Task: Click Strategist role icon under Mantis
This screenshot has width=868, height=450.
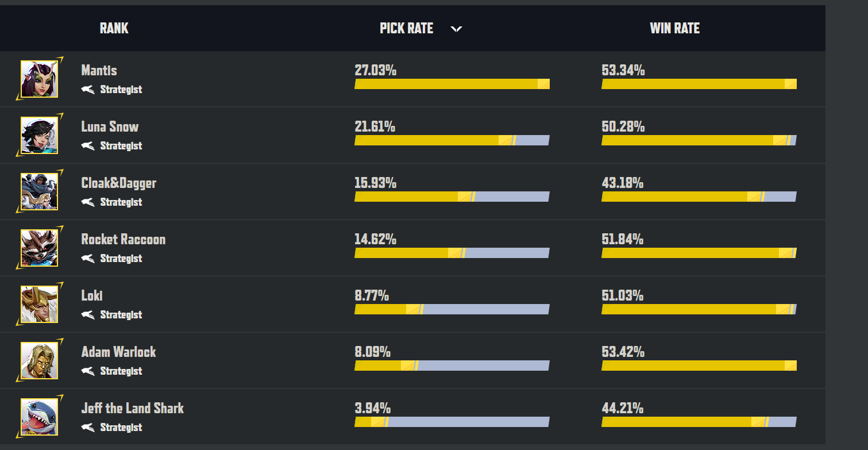Action: pyautogui.click(x=87, y=89)
